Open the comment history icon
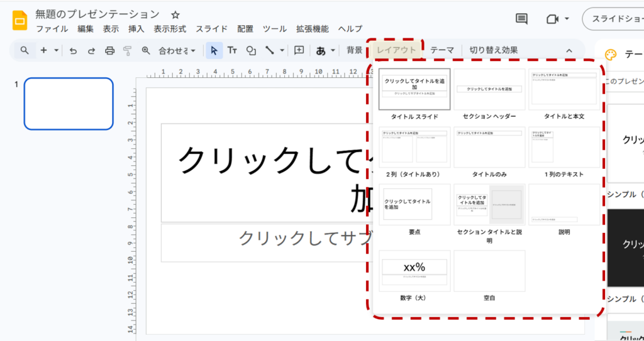644x341 pixels. 521,19
